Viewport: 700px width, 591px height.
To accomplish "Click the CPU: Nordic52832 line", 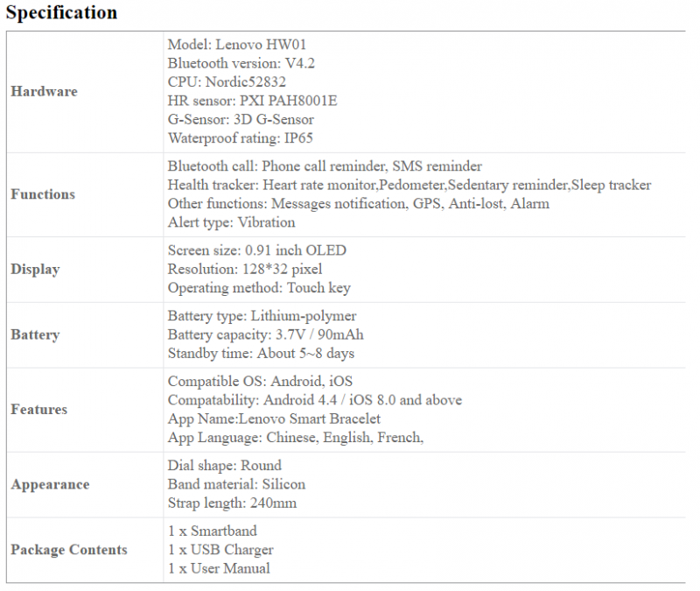I will [x=227, y=81].
